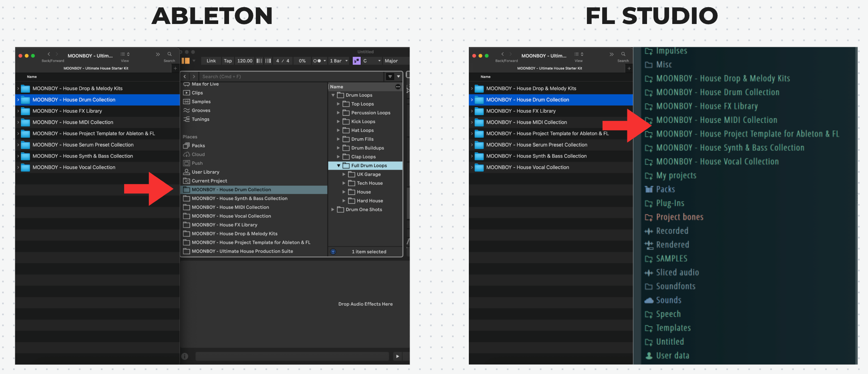Open the 1 Bar quantization dropdown
Screen dimensions: 868x374
(x=339, y=61)
